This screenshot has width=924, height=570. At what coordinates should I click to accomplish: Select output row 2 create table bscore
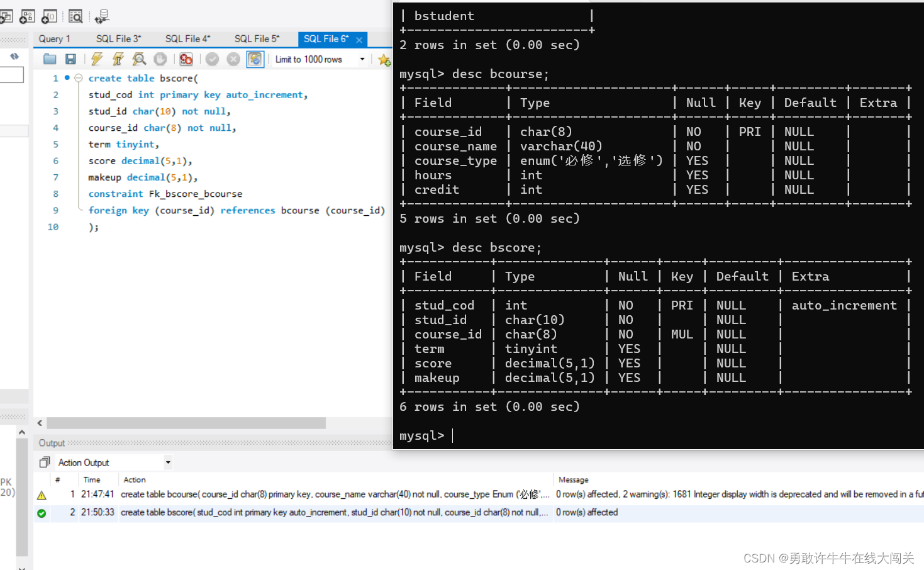479,513
